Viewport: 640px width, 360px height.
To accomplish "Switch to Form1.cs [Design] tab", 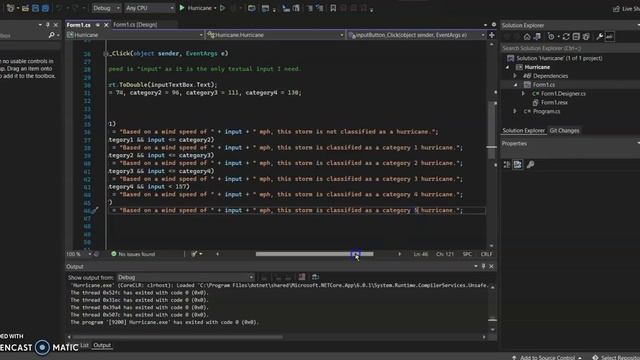I will (135, 25).
